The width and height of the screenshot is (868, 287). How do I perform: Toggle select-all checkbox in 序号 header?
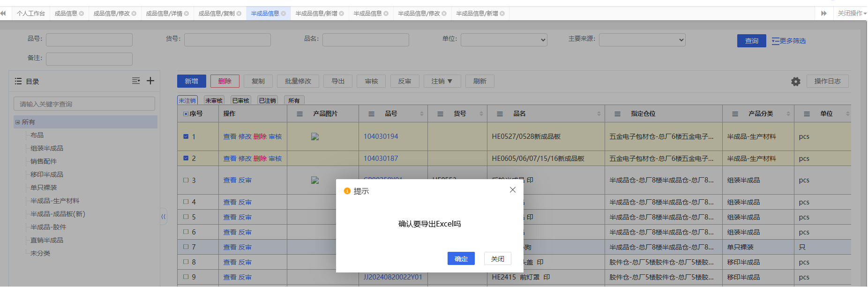[x=186, y=114]
